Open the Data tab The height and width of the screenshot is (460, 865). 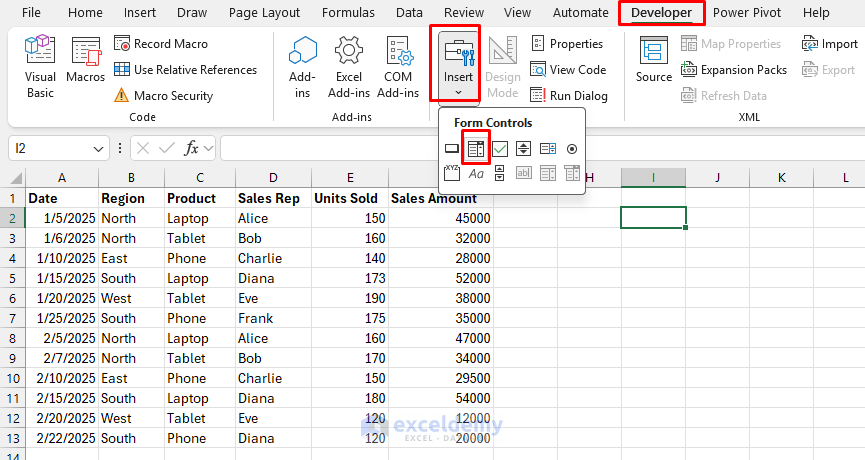pos(409,12)
